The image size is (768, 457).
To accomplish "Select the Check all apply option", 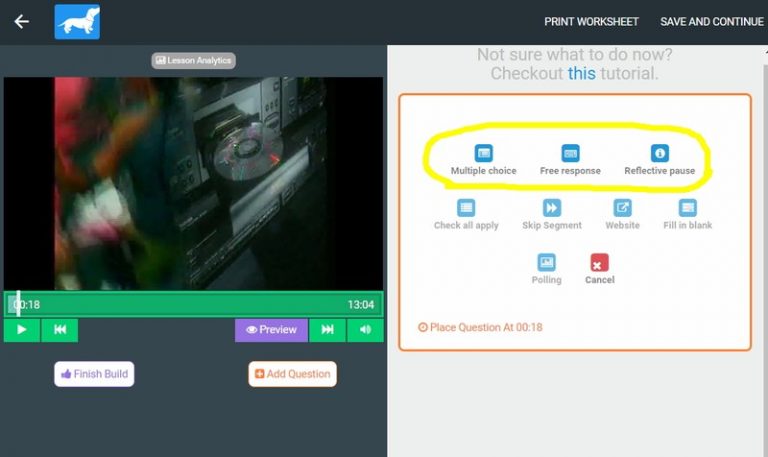I will pos(466,208).
